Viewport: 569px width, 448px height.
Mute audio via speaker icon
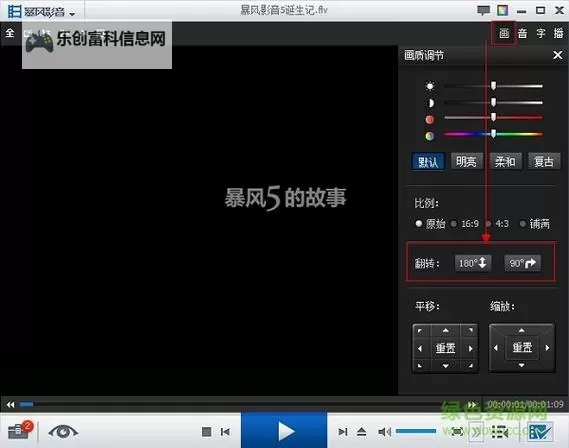(384, 432)
